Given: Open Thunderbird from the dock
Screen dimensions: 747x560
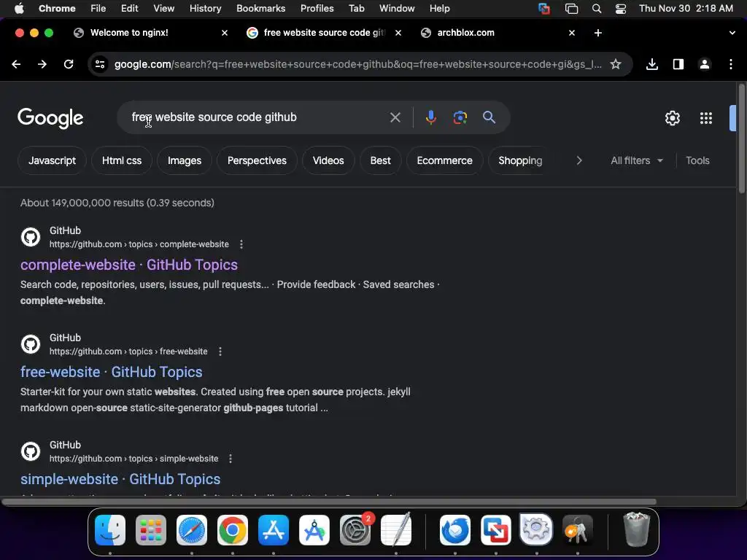Looking at the screenshot, I should 455,530.
